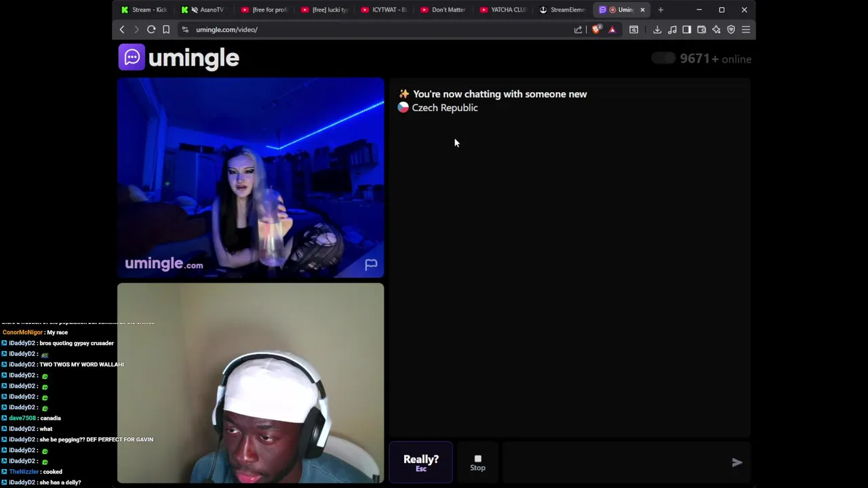
Task: Click the address bar URL umingle.com/video/
Action: [226, 30]
